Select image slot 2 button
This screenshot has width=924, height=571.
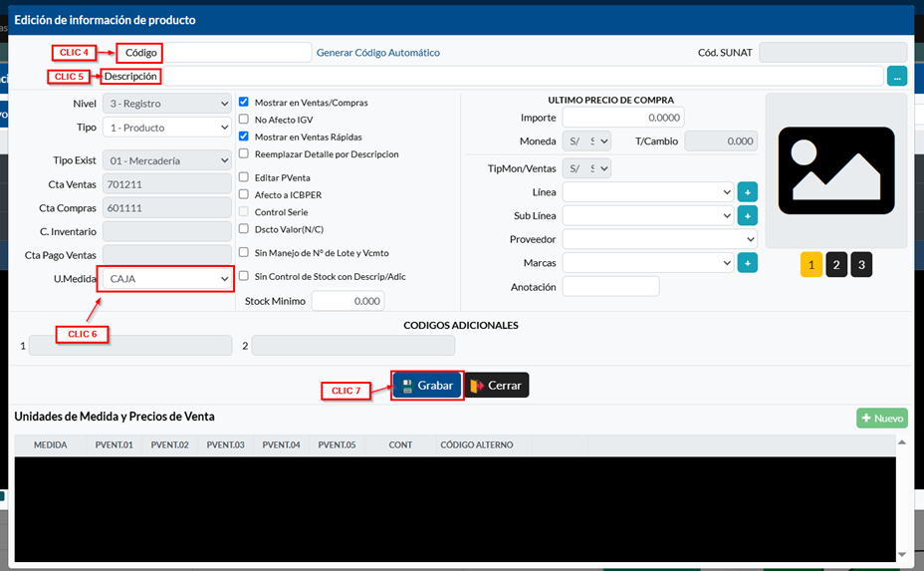(x=836, y=265)
